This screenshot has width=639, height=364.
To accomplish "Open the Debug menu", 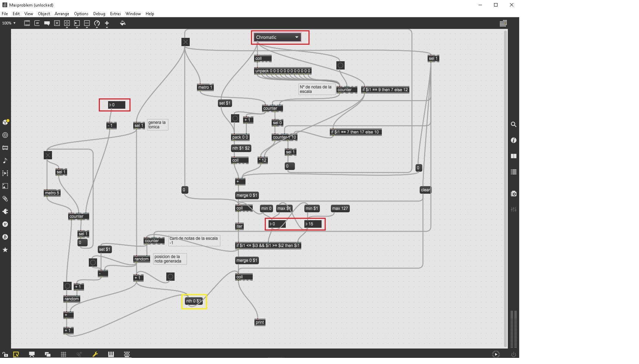I will pyautogui.click(x=99, y=14).
